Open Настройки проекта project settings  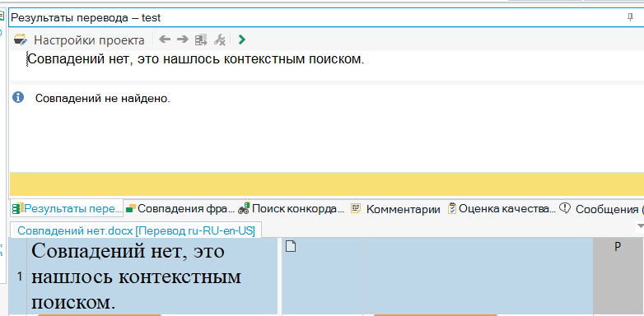click(x=89, y=40)
